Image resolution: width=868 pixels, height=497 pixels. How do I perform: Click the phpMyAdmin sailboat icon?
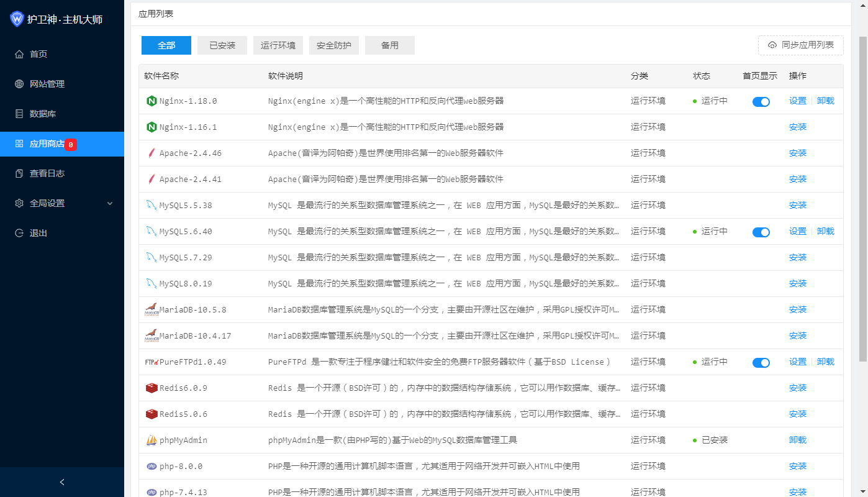151,440
